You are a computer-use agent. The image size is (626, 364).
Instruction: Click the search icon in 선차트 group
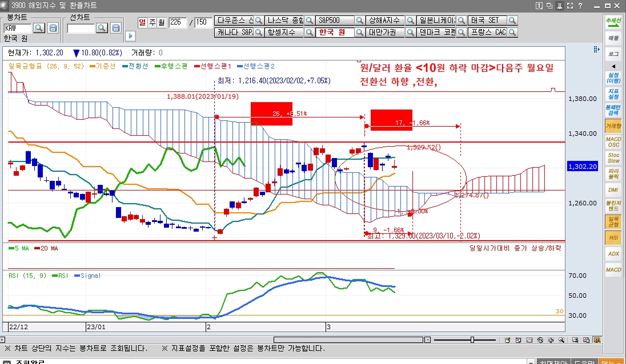pyautogui.click(x=102, y=28)
